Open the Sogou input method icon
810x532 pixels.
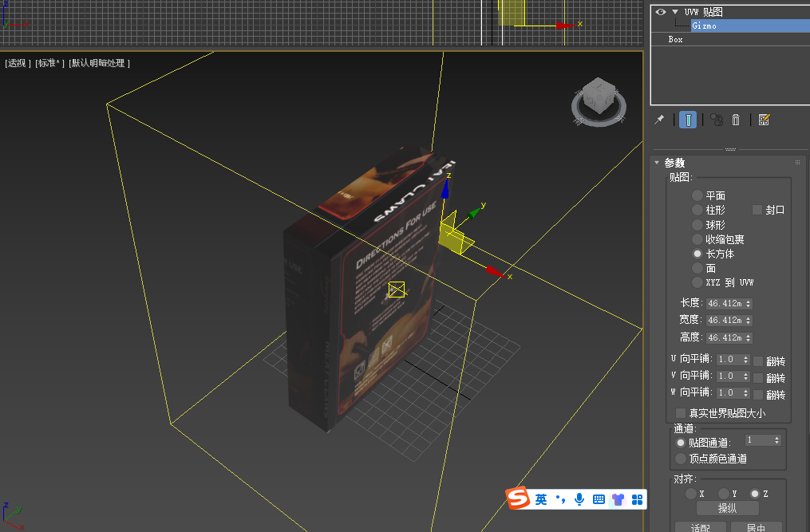[519, 499]
